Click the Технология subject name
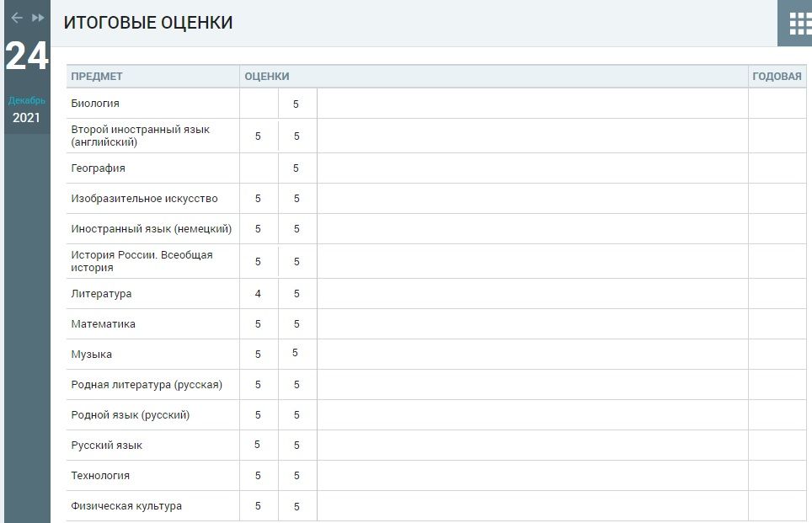Viewport: 812px width, 523px height. 100,476
